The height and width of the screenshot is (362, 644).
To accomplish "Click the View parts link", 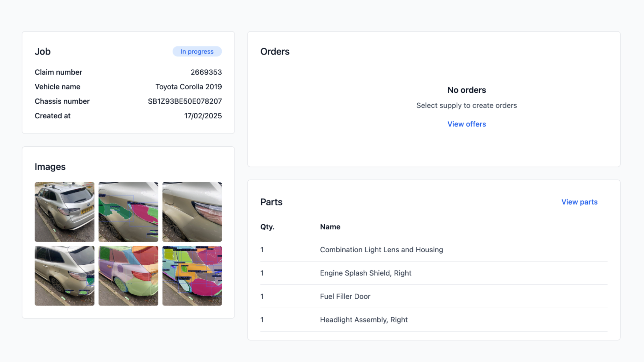I will coord(579,202).
